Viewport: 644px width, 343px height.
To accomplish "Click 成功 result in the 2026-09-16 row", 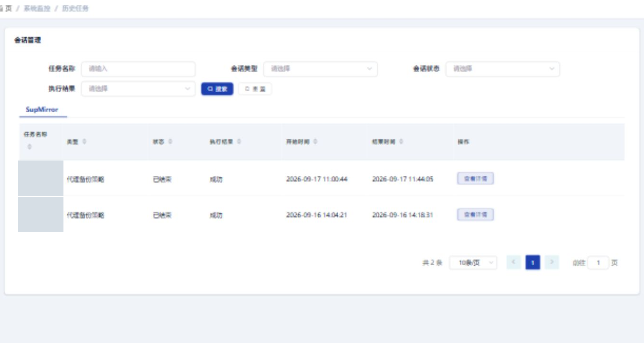I will coord(216,215).
